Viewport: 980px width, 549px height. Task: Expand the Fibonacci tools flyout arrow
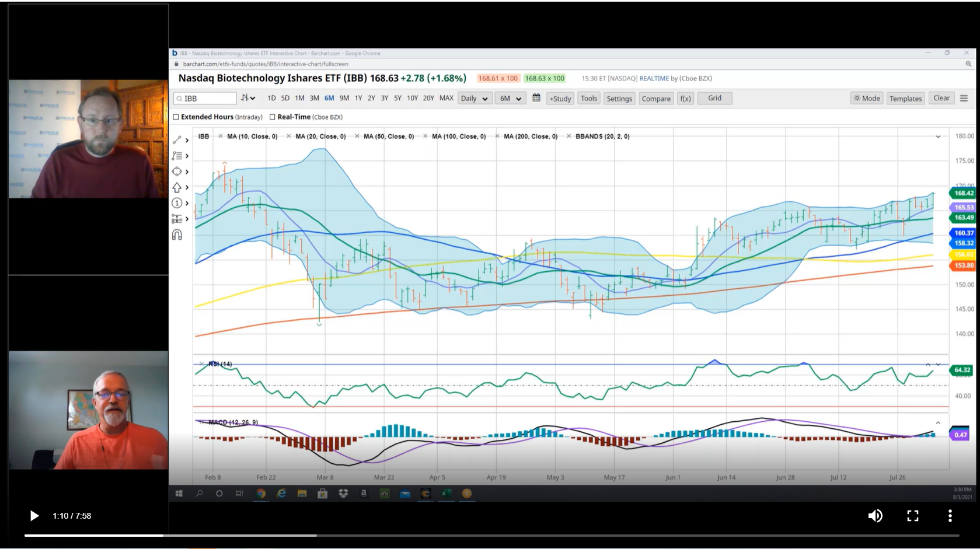(x=187, y=156)
